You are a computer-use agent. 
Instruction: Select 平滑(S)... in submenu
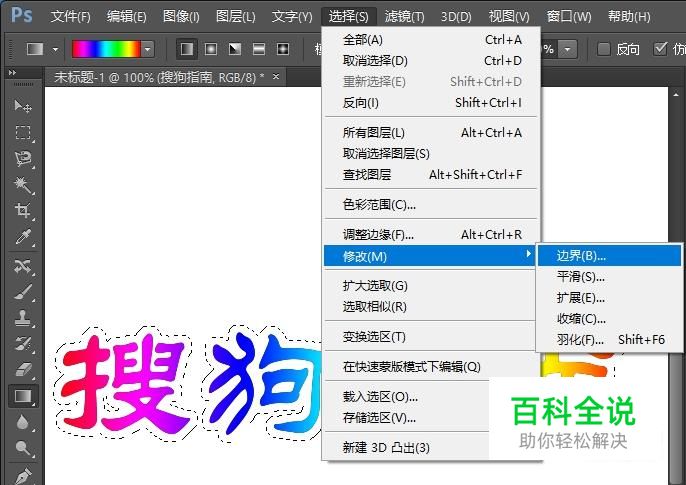click(x=609, y=276)
